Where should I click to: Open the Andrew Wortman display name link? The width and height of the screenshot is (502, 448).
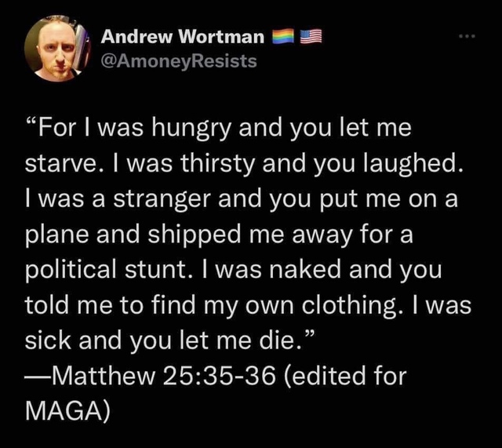click(x=183, y=36)
